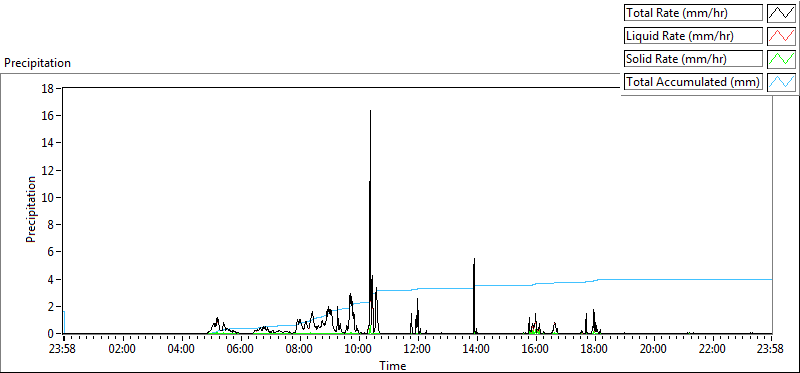Image resolution: width=800 pixels, height=373 pixels.
Task: Click the 02:00 time axis label
Action: (x=122, y=350)
